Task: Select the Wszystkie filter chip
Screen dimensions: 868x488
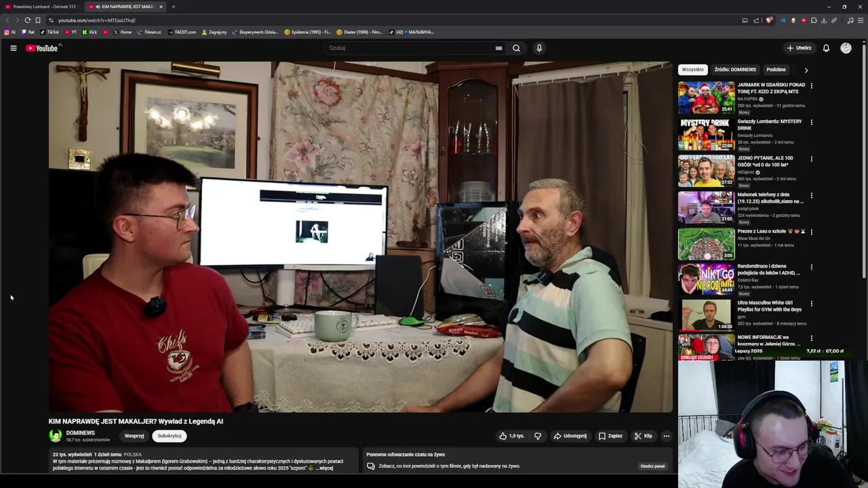Action: 692,69
